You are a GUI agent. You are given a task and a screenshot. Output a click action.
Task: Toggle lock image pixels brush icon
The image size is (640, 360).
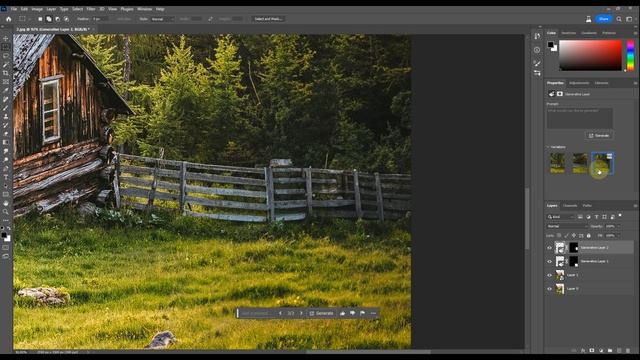[x=567, y=236]
